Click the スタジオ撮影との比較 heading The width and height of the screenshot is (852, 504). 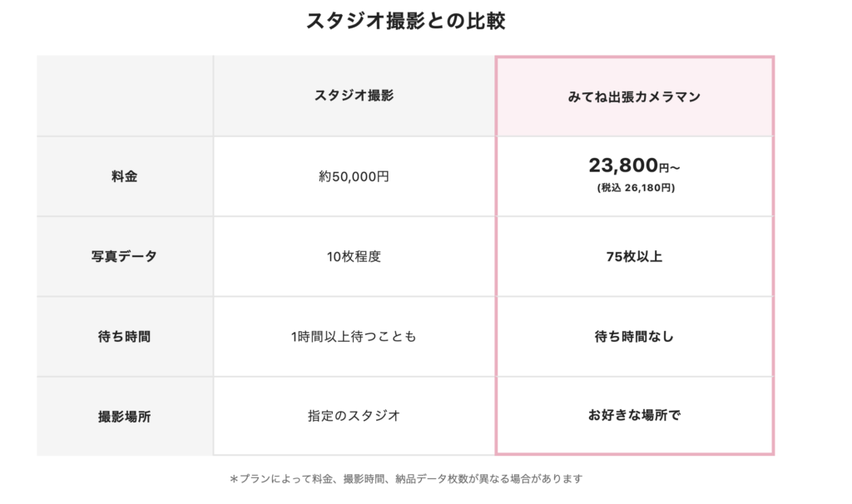[x=406, y=21]
